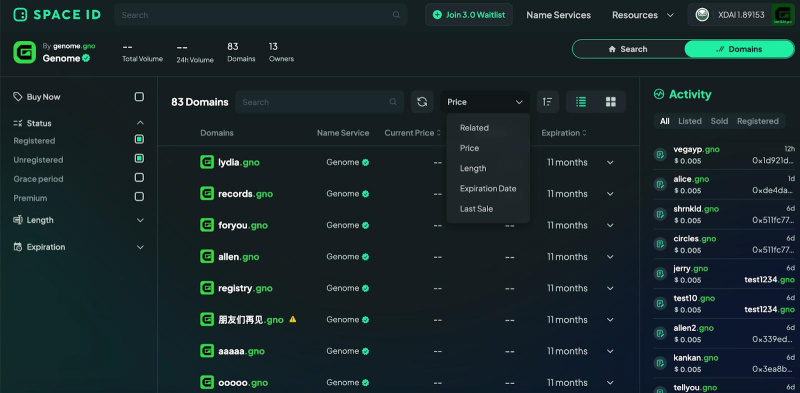Click the top Search input field

tap(261, 15)
